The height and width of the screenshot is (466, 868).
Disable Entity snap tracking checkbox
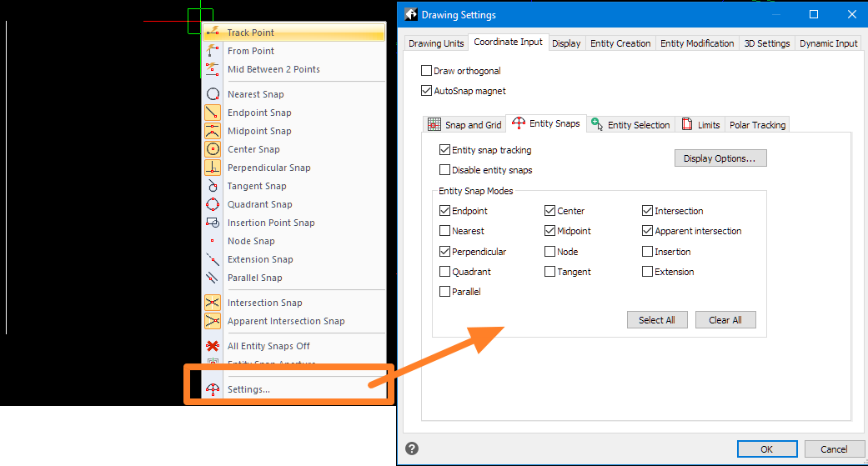click(x=444, y=149)
